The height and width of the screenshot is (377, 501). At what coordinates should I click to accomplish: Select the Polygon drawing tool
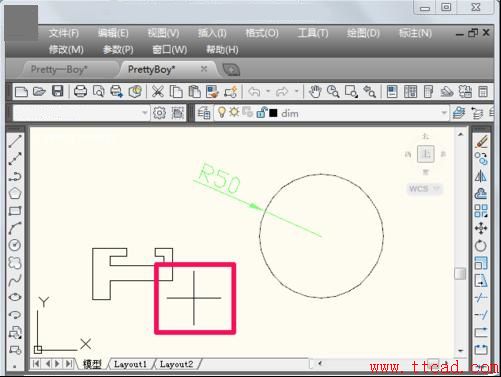coord(15,193)
